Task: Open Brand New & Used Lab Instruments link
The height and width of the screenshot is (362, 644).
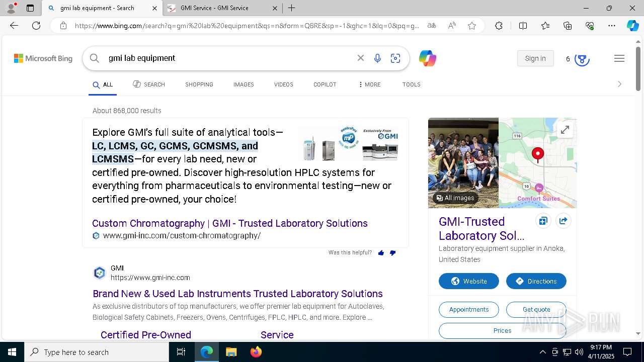Action: pyautogui.click(x=238, y=294)
